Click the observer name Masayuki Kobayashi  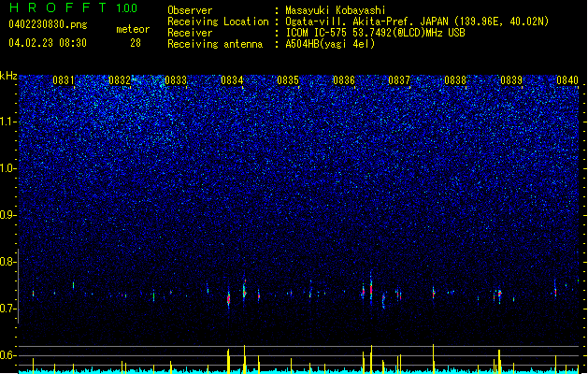click(336, 10)
